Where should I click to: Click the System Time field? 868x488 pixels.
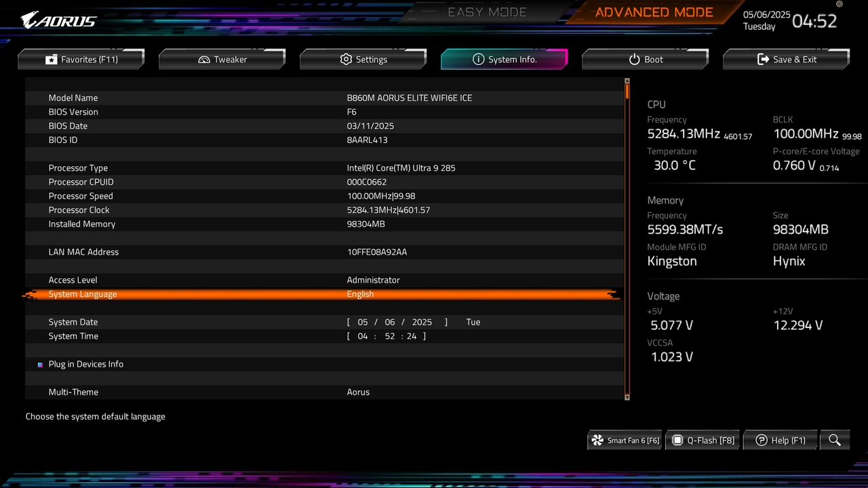[x=387, y=335]
